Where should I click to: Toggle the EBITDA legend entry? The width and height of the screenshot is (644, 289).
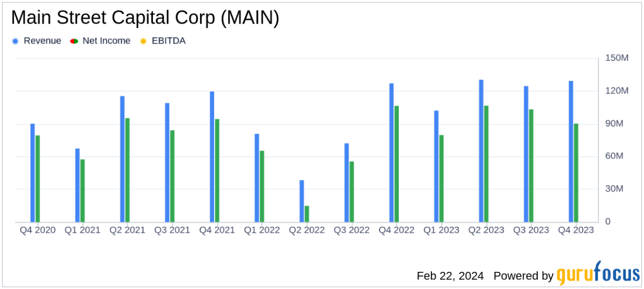tap(162, 41)
